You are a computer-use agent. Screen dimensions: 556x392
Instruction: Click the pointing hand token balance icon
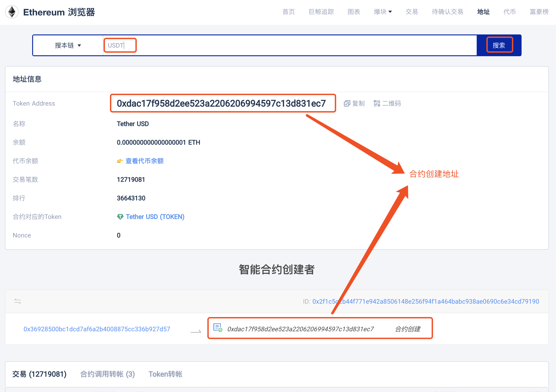(x=120, y=161)
